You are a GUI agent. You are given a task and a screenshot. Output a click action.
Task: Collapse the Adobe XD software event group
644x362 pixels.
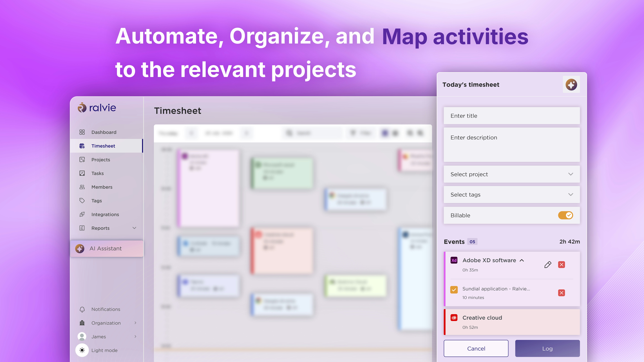coord(522,260)
